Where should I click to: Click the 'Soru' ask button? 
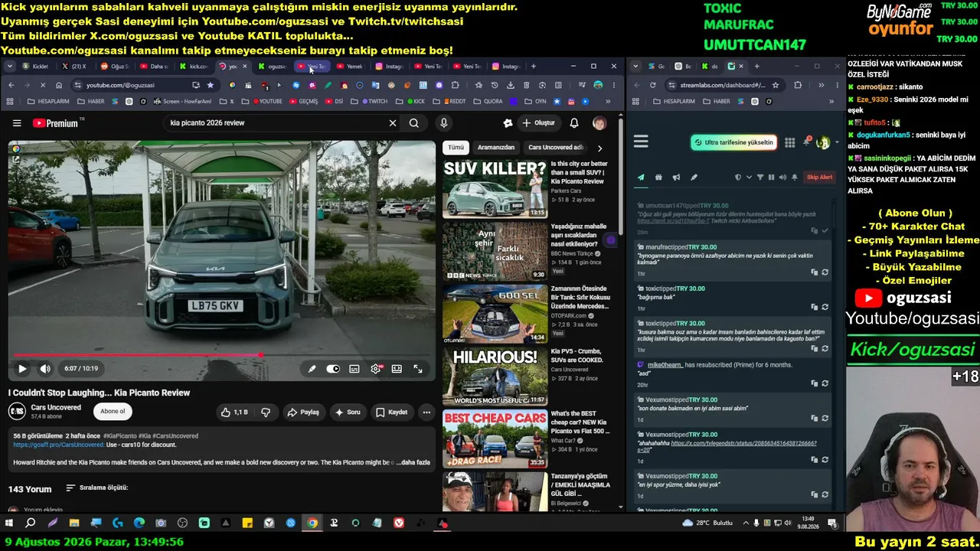coord(348,412)
